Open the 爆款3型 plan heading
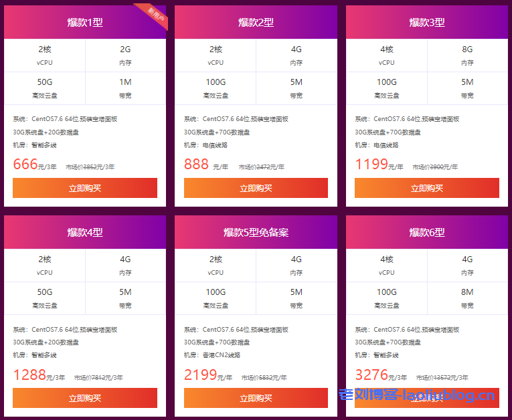The height and width of the screenshot is (420, 512). coord(427,23)
